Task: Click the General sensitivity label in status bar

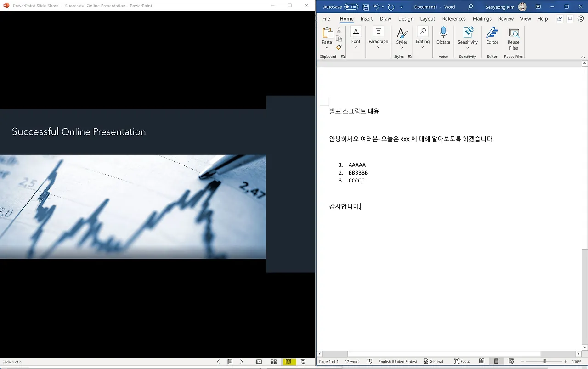Action: [x=434, y=362]
